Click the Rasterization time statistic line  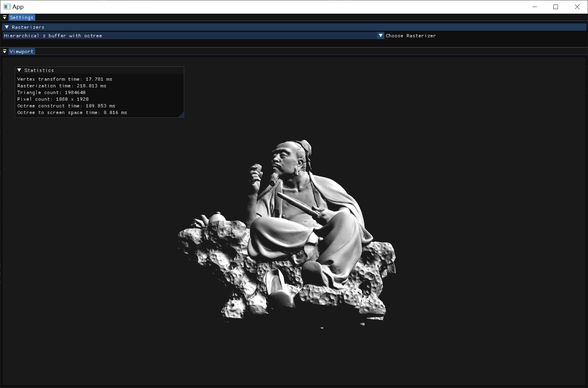coord(62,86)
